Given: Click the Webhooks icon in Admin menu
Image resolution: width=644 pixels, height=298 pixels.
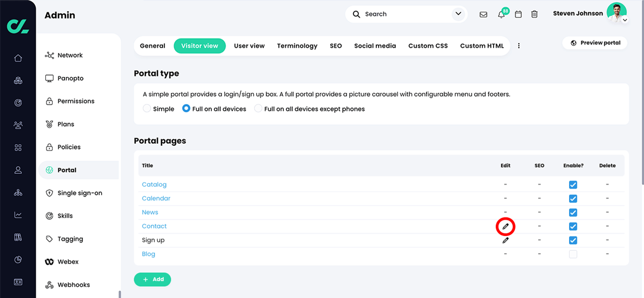Looking at the screenshot, I should (50, 285).
